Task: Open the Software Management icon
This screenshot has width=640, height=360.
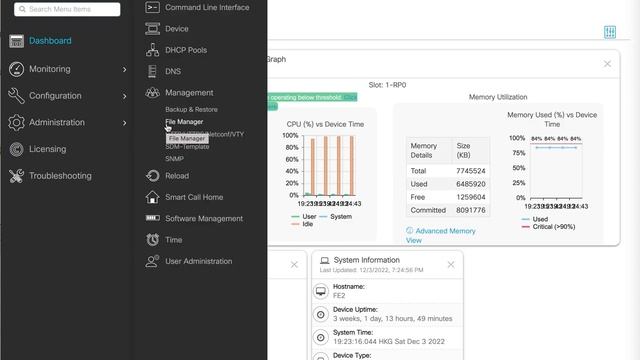Action: click(153, 218)
